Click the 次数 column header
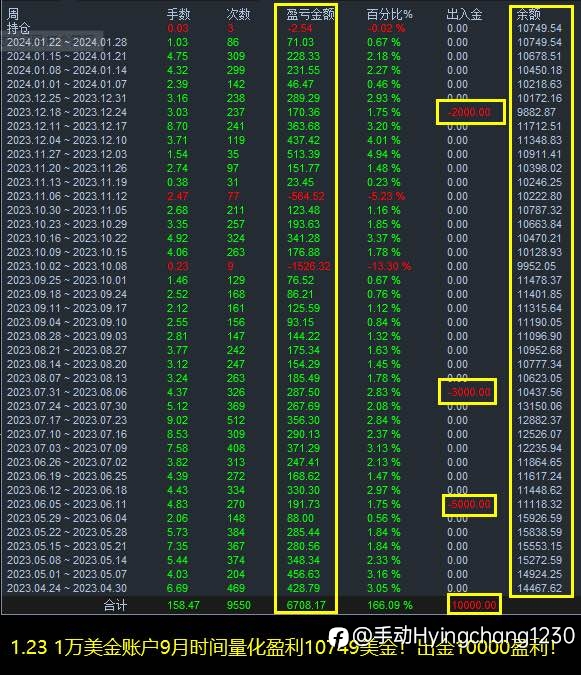581x675 pixels. tap(238, 14)
